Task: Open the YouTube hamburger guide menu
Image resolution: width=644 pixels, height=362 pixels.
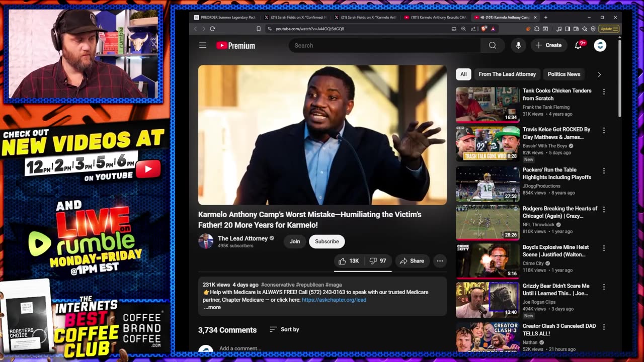Action: click(x=203, y=45)
